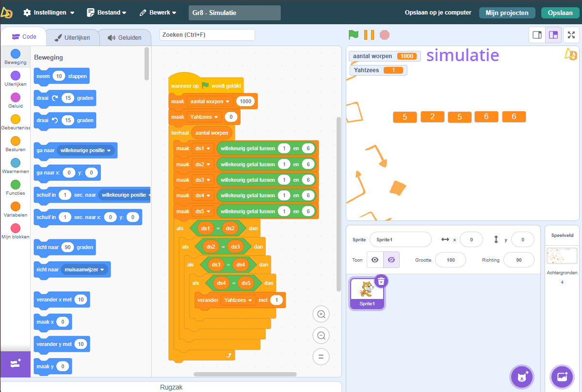Select the Functies block category

[16, 188]
